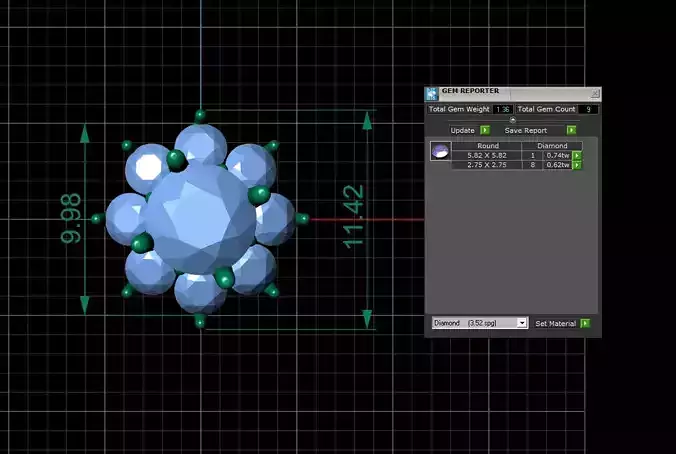Screen dimensions: 676x454
Task: Select the 11.42 dimension text in viewport
Action: coord(354,217)
